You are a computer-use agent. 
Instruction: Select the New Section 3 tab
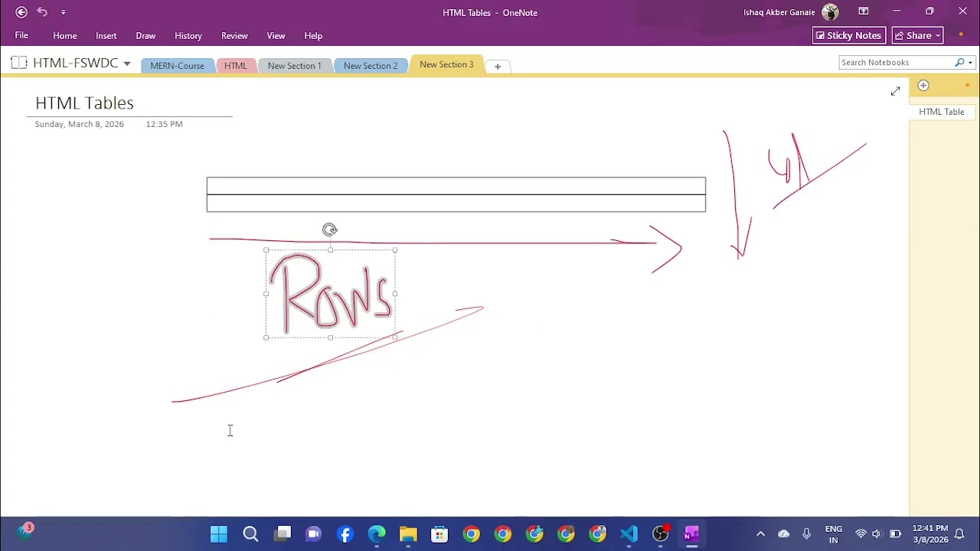[x=446, y=64]
